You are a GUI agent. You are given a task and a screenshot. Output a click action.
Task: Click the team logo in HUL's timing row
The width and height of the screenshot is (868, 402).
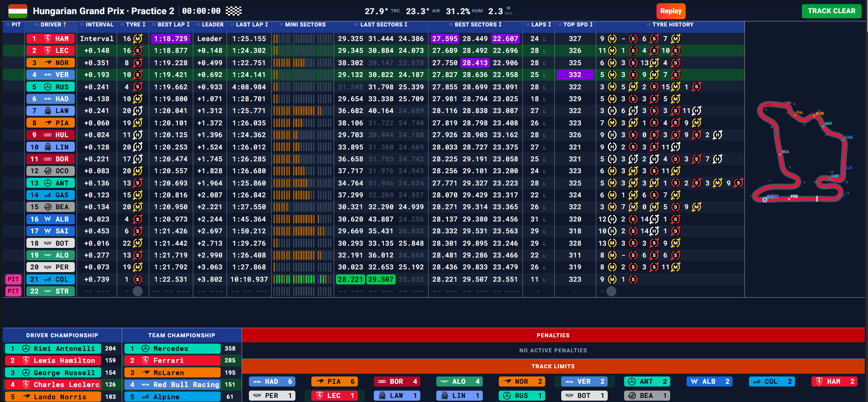point(47,135)
